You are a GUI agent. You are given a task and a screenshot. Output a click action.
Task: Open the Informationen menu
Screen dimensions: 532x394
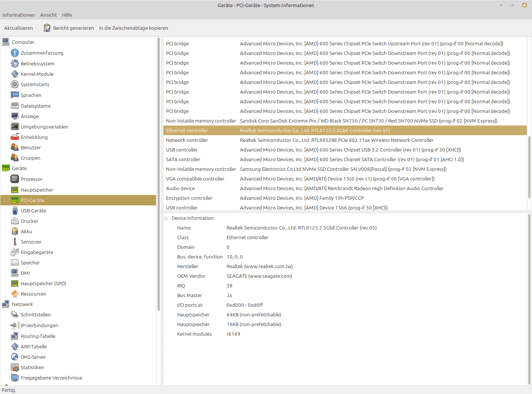[19, 15]
